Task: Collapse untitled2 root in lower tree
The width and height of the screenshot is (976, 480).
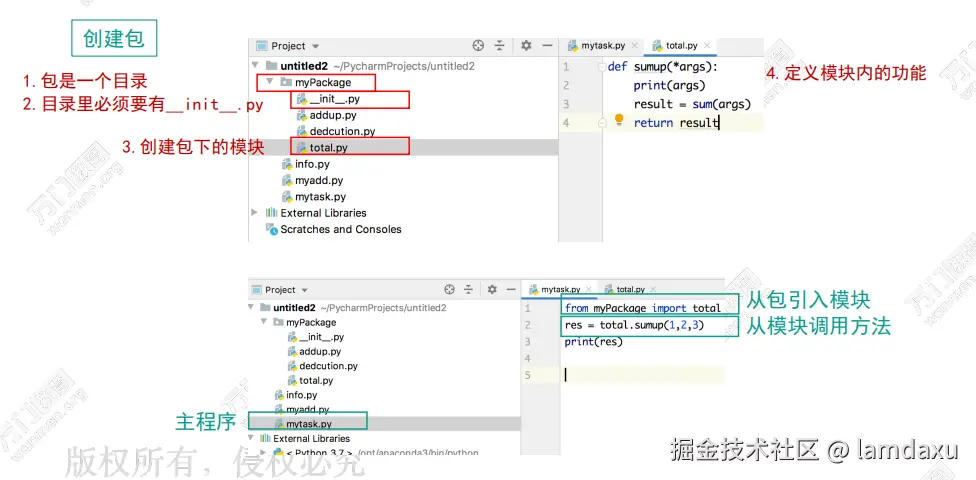Action: click(251, 307)
